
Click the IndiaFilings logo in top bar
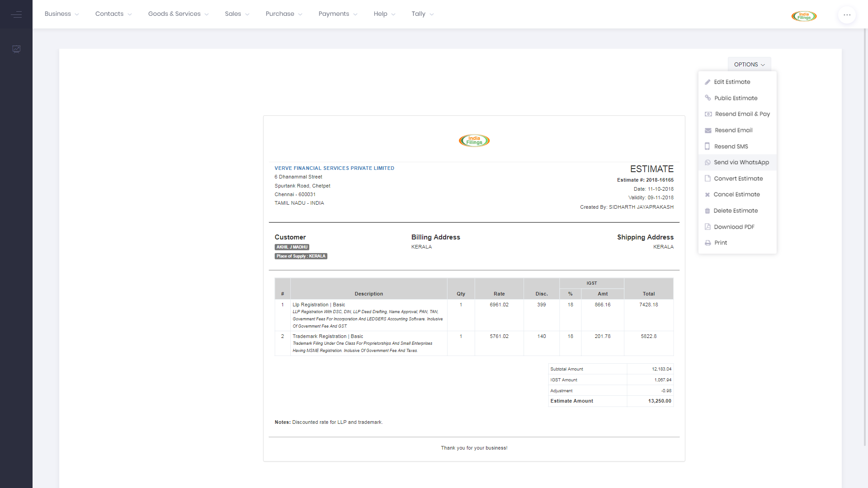coord(804,16)
